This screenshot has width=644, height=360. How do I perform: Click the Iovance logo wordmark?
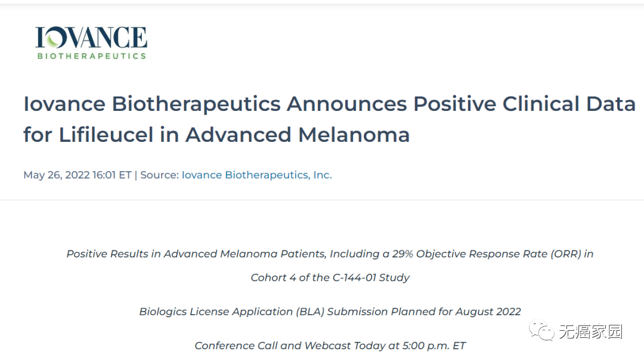(91, 38)
